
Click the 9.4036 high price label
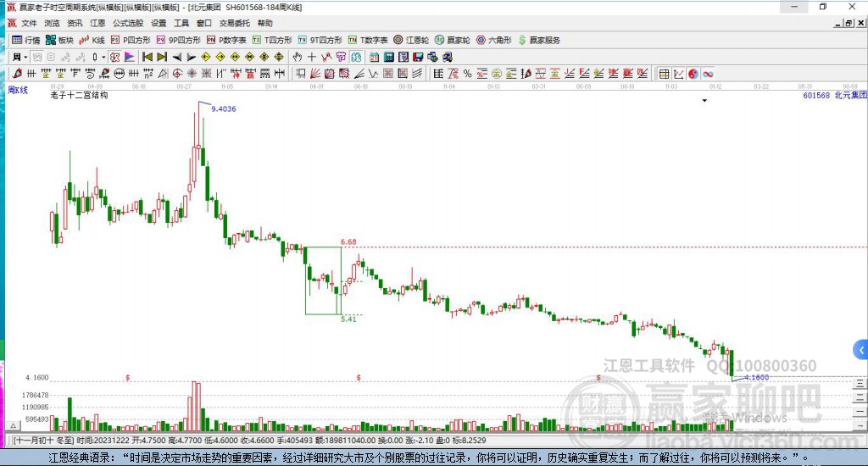224,109
